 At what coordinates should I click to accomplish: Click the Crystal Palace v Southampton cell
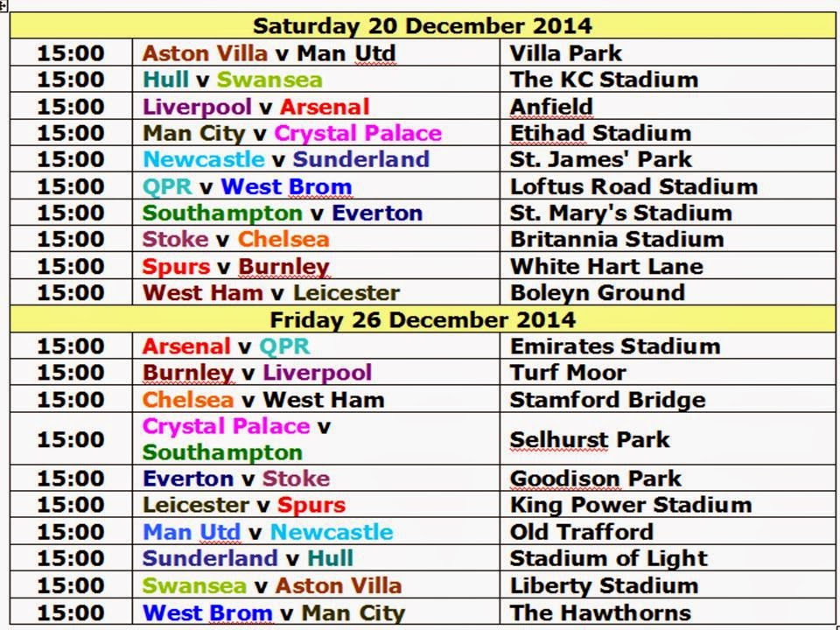pos(316,438)
